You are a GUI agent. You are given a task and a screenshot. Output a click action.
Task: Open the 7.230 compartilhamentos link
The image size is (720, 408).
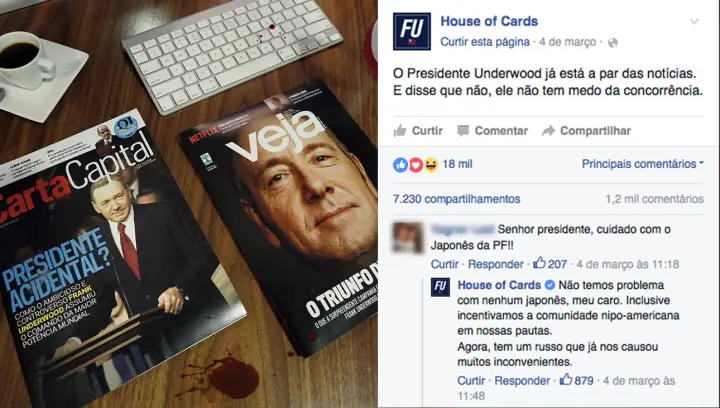[x=456, y=199]
